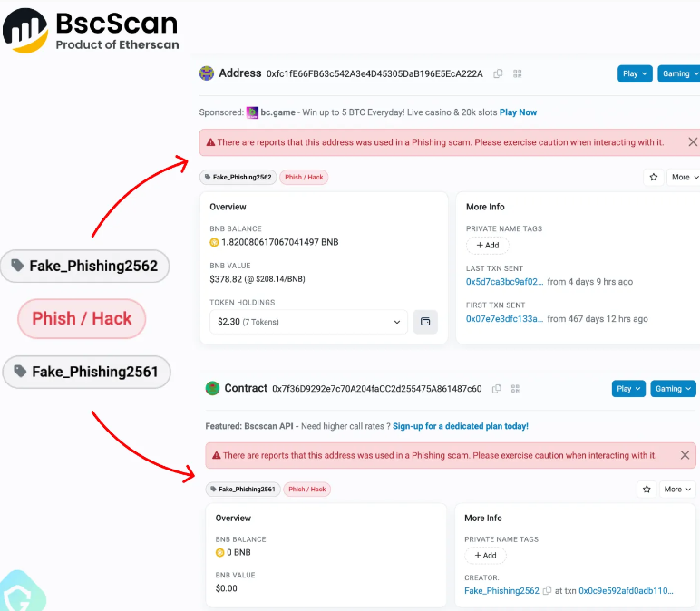This screenshot has width=700, height=611.
Task: Dismiss the lower phishing scam warning
Action: tap(685, 455)
